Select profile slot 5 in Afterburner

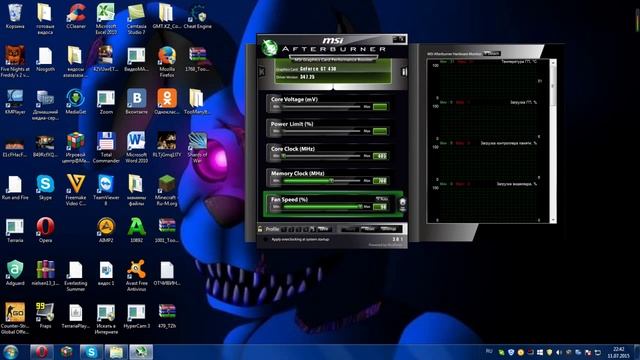pos(313,229)
